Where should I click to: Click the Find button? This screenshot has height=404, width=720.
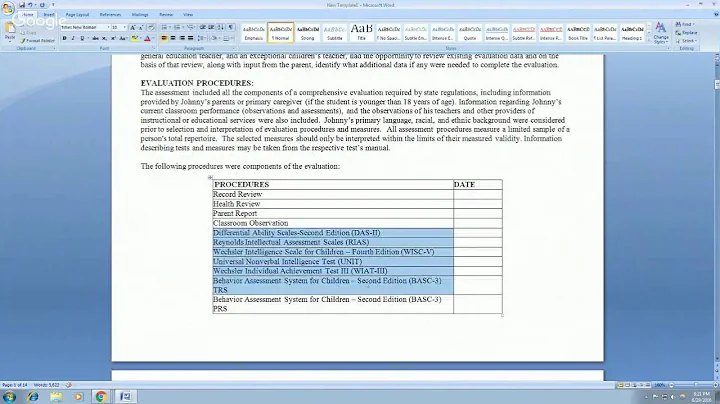point(686,24)
